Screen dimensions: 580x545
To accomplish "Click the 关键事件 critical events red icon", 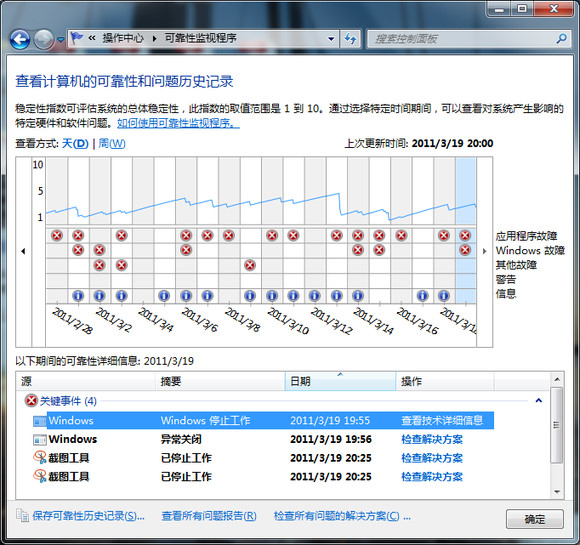I will [31, 400].
